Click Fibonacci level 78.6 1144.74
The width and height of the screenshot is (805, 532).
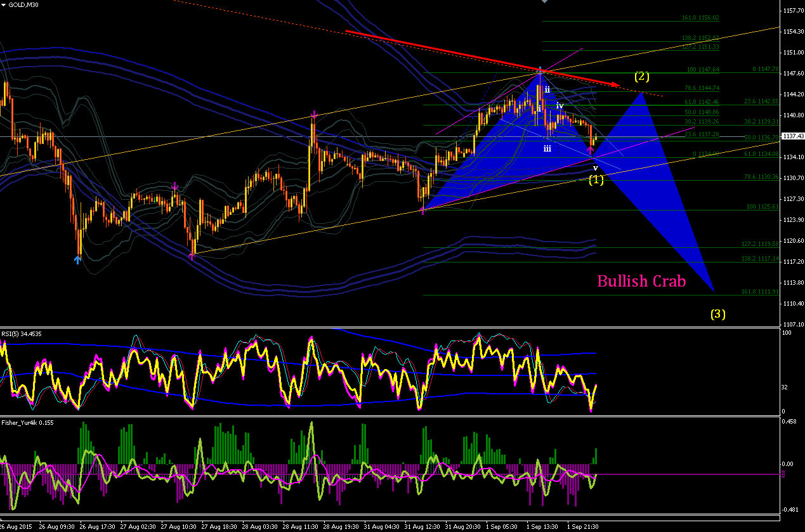coord(702,88)
